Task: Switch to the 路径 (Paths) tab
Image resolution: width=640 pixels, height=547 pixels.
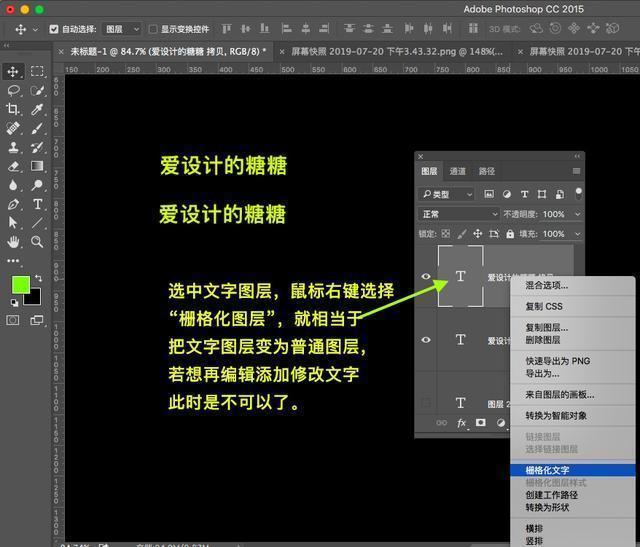Action: (487, 171)
